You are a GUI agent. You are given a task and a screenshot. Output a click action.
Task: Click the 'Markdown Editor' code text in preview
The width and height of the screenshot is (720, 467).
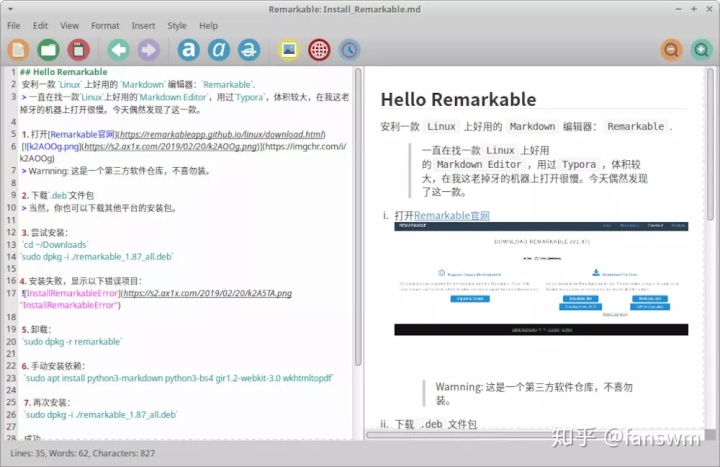pos(479,164)
